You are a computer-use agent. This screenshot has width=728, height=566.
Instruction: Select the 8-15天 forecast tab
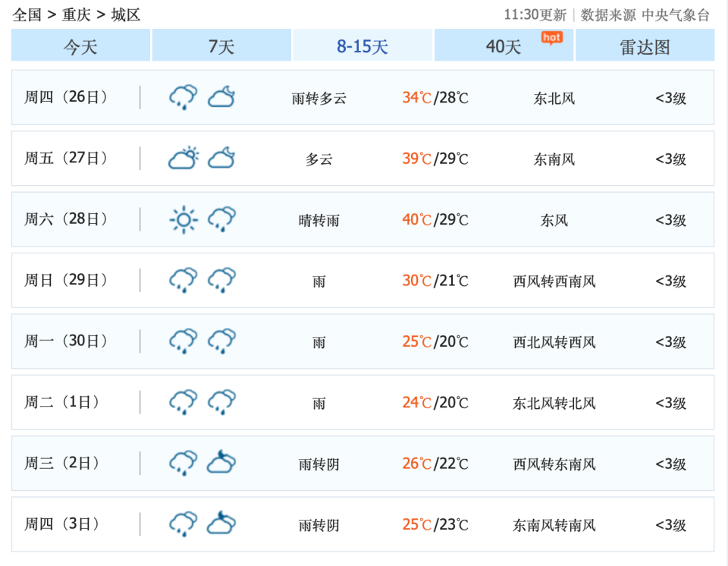(362, 45)
